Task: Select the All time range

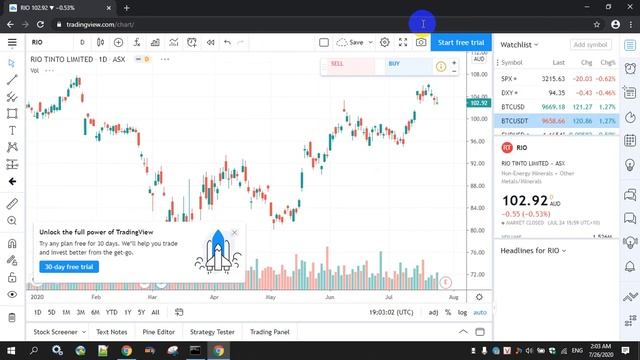Action: pyautogui.click(x=155, y=312)
